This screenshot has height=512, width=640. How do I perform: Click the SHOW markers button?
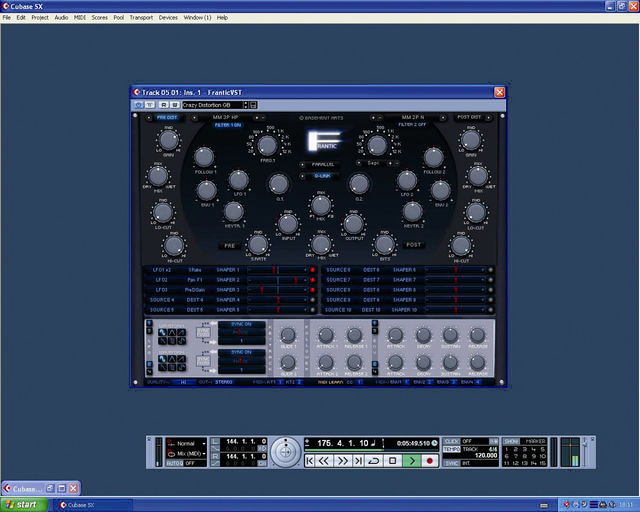511,441
